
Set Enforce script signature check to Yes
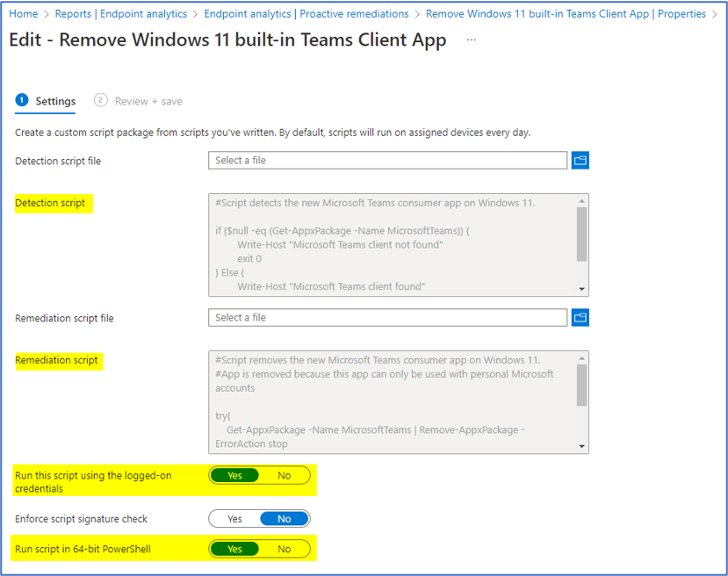pos(234,519)
